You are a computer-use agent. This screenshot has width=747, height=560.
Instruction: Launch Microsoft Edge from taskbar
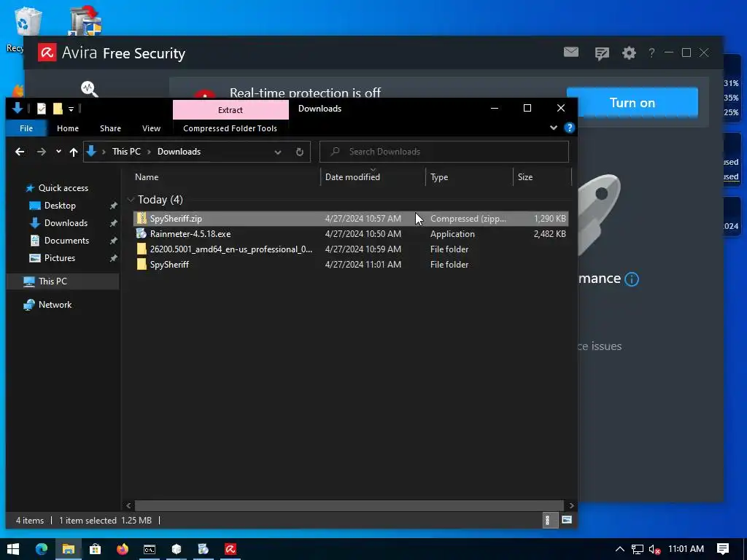click(42, 549)
